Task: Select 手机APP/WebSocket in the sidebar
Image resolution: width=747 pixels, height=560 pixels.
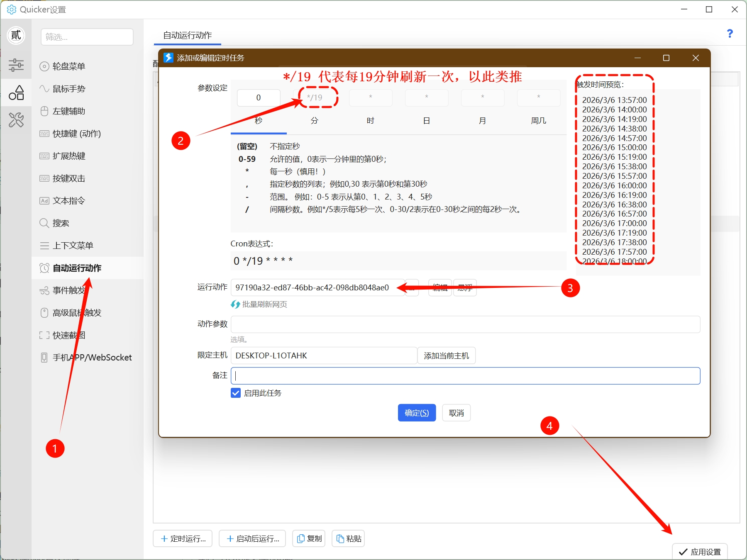Action: click(x=92, y=358)
